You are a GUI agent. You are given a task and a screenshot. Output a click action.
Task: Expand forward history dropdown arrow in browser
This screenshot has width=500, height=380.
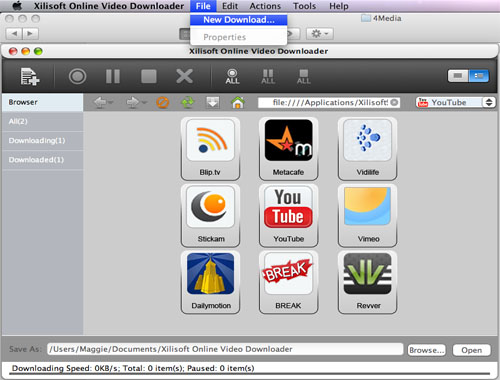pyautogui.click(x=144, y=102)
